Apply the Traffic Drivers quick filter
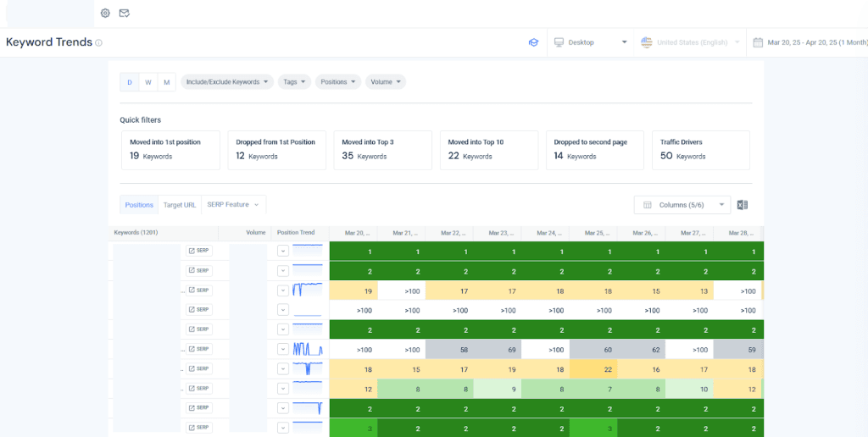 (700, 150)
